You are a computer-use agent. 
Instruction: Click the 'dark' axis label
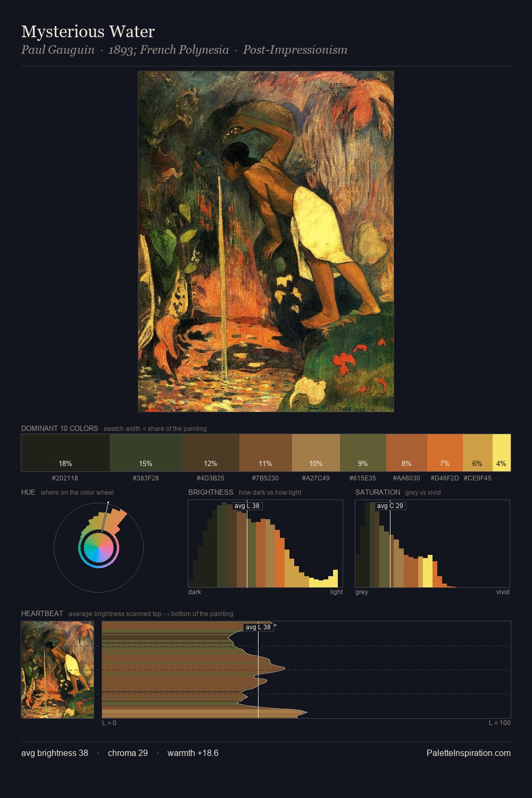[x=195, y=592]
